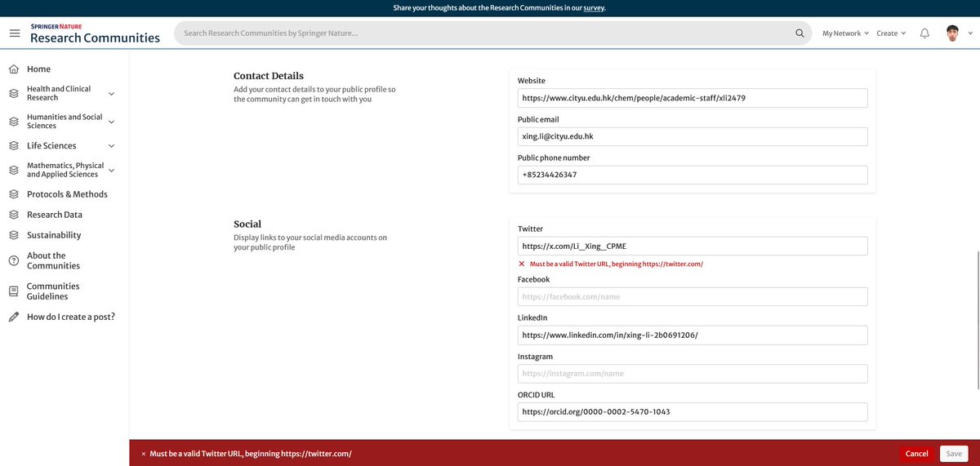The height and width of the screenshot is (466, 980).
Task: Click the Social section heading
Action: coord(247,224)
